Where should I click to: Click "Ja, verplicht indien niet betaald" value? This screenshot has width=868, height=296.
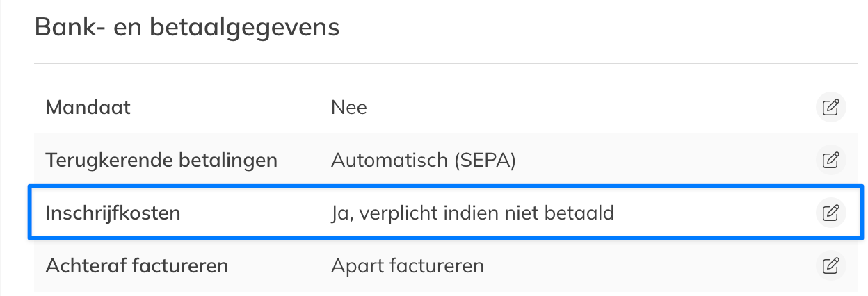pos(472,213)
